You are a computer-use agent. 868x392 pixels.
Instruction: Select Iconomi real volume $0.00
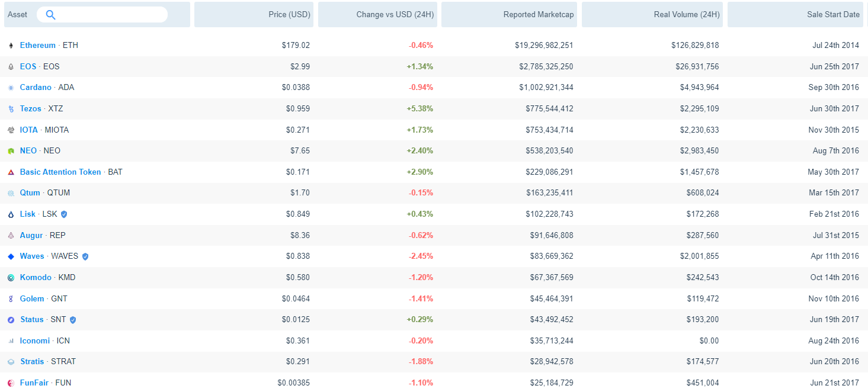pyautogui.click(x=709, y=340)
